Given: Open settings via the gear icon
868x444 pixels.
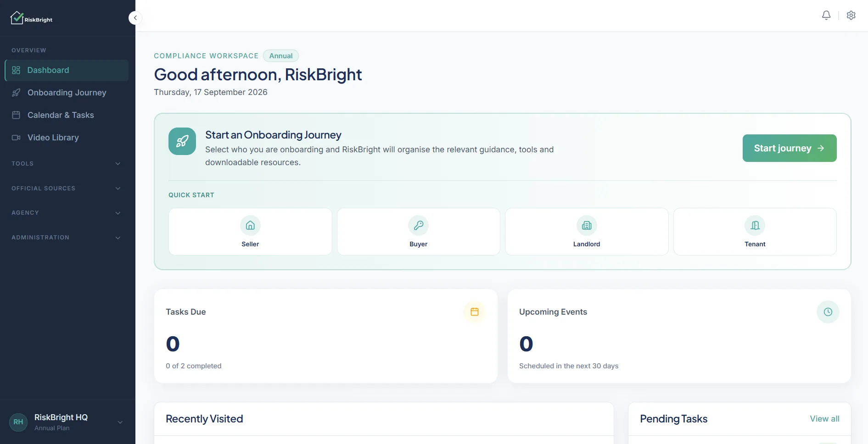Looking at the screenshot, I should (851, 15).
